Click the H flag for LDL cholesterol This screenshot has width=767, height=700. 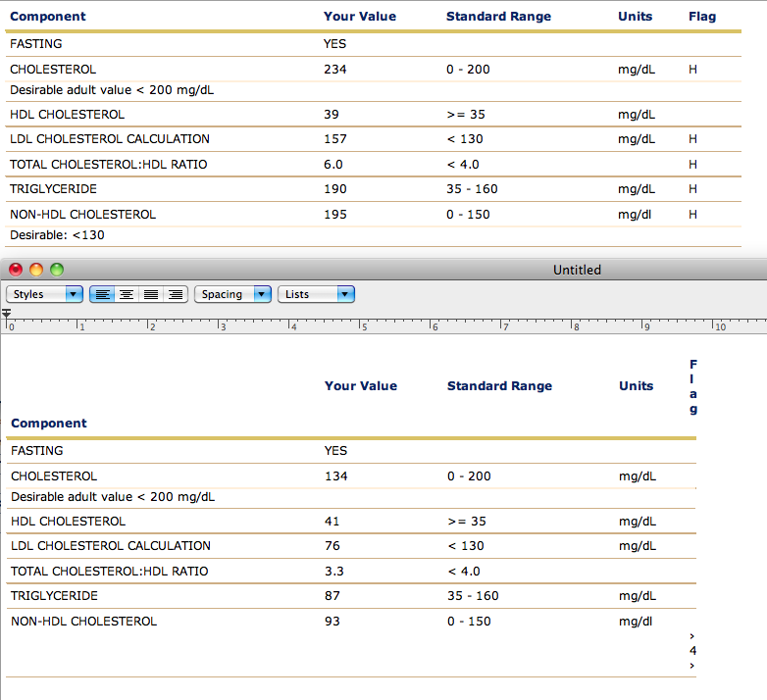(x=692, y=139)
